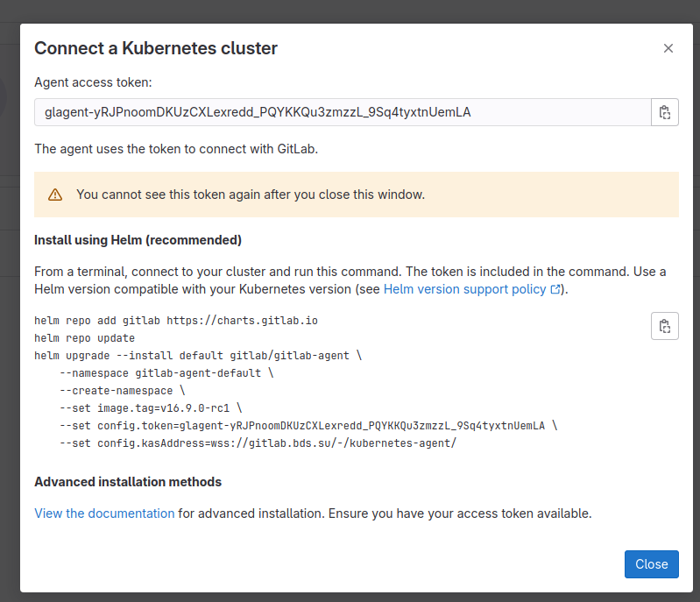700x602 pixels.
Task: Click the external link icon after Helm policy
Action: click(555, 290)
